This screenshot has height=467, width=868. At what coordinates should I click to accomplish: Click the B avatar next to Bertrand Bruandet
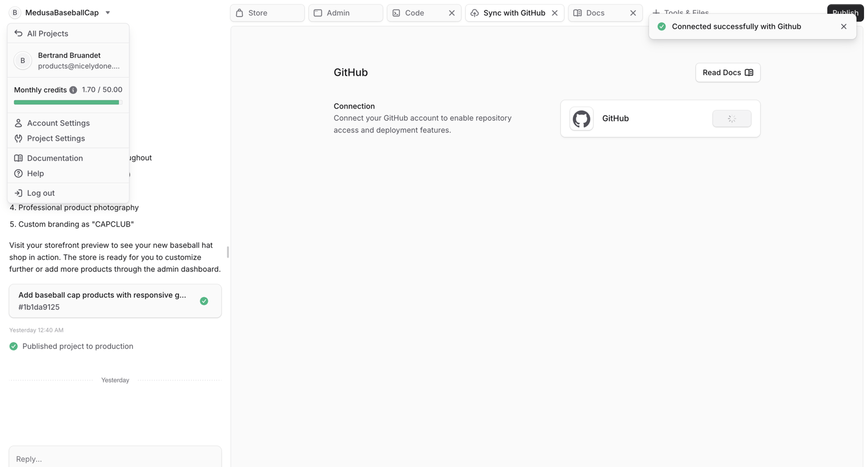coord(23,60)
